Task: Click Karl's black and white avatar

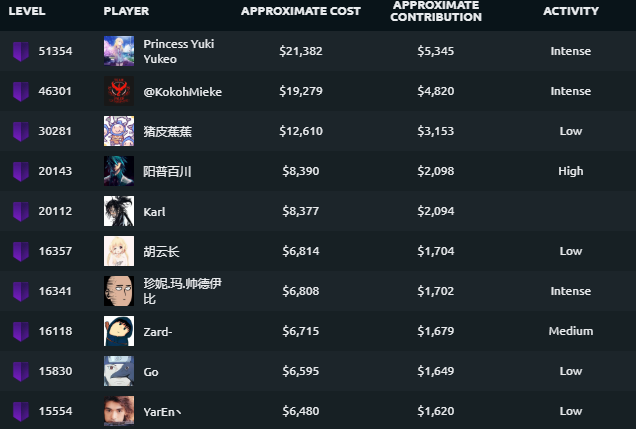Action: coord(119,211)
